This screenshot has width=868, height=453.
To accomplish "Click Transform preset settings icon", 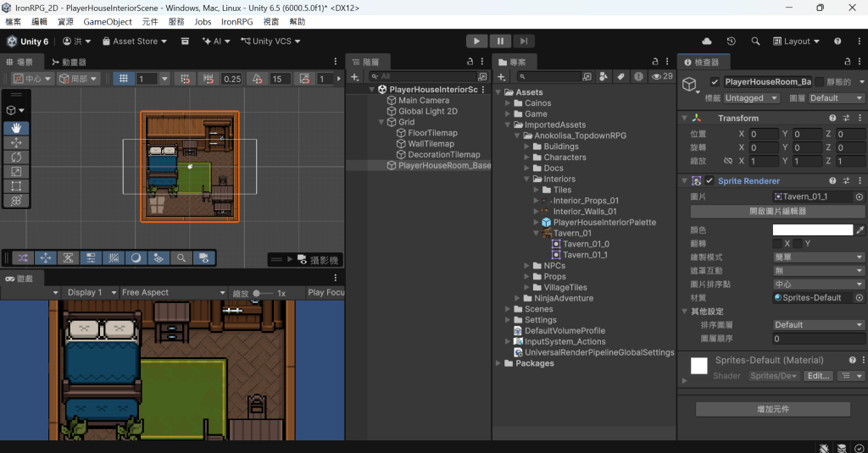I will [x=846, y=118].
